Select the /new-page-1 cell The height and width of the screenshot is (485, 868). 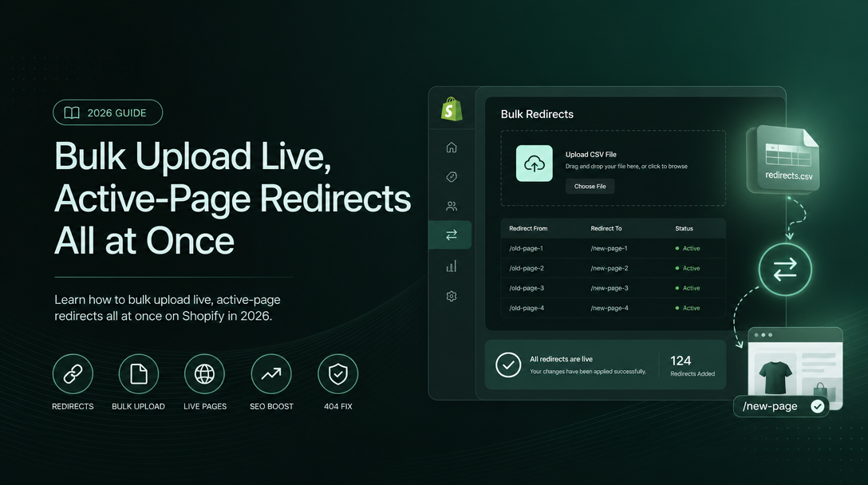click(609, 248)
